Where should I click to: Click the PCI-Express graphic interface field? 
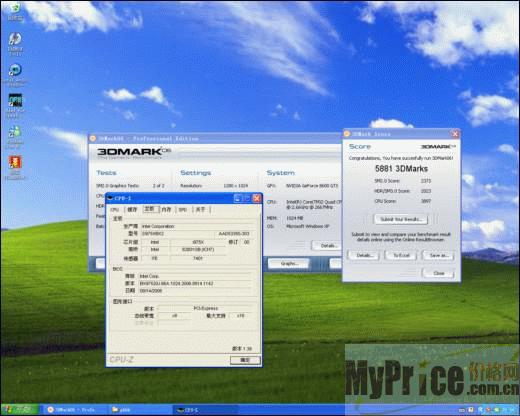(x=205, y=308)
